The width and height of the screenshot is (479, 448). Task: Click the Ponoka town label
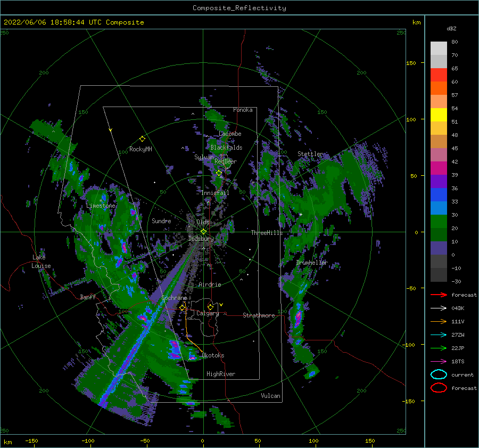[x=243, y=110]
